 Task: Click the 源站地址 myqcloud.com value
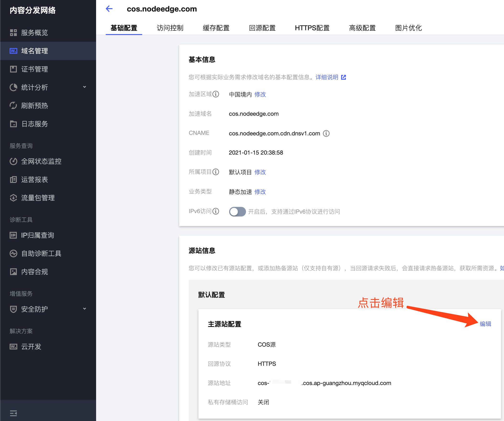click(324, 383)
